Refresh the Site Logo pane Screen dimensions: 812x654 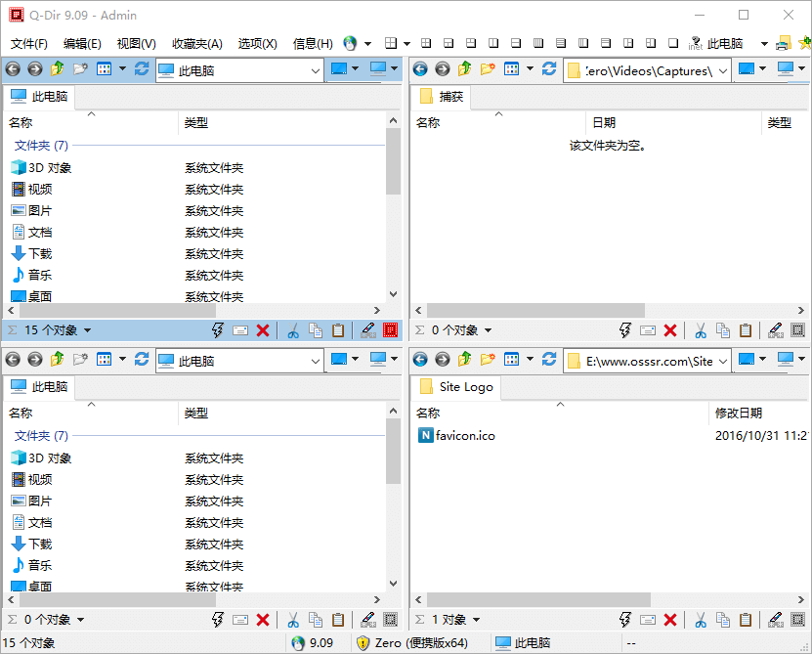(549, 360)
